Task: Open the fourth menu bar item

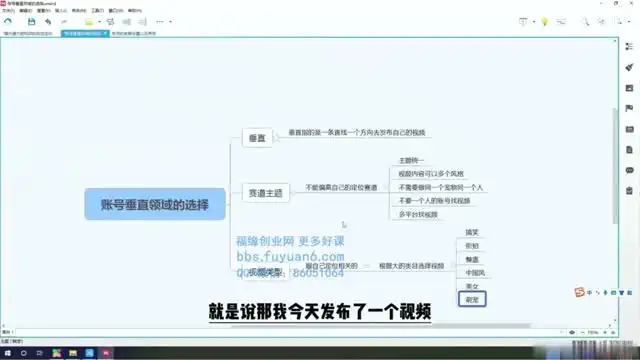Action: tap(61, 11)
